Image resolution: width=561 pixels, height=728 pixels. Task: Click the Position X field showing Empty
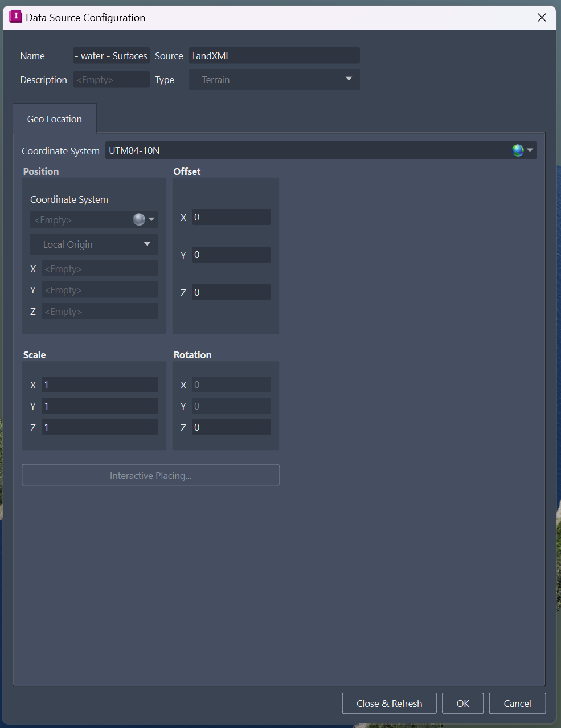coord(100,268)
